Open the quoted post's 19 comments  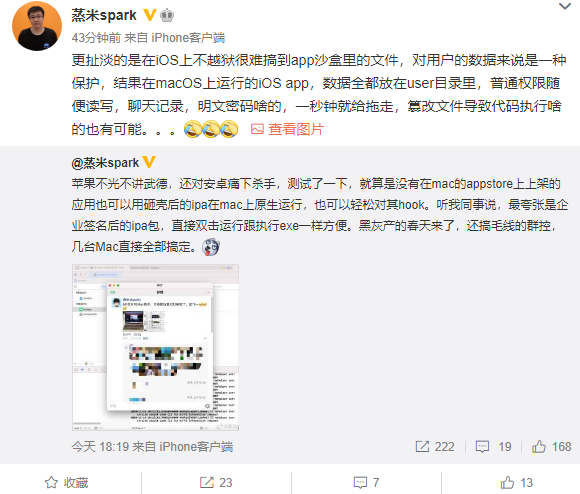(493, 447)
